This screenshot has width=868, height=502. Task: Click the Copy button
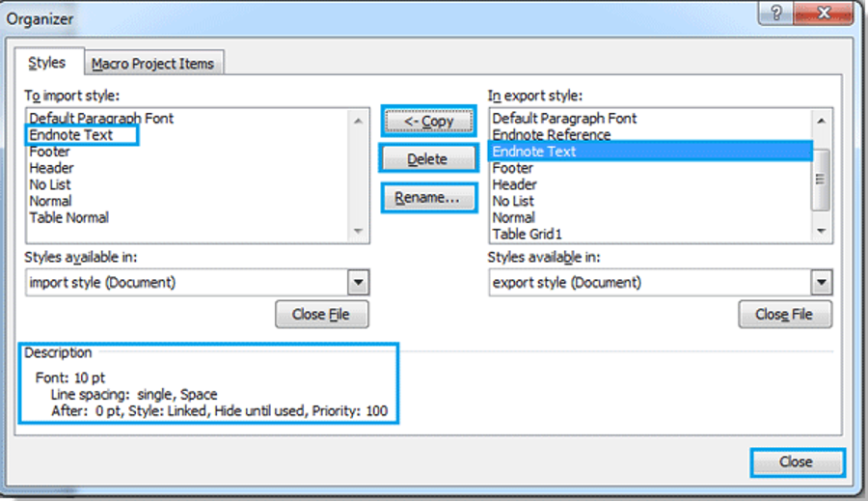click(428, 121)
